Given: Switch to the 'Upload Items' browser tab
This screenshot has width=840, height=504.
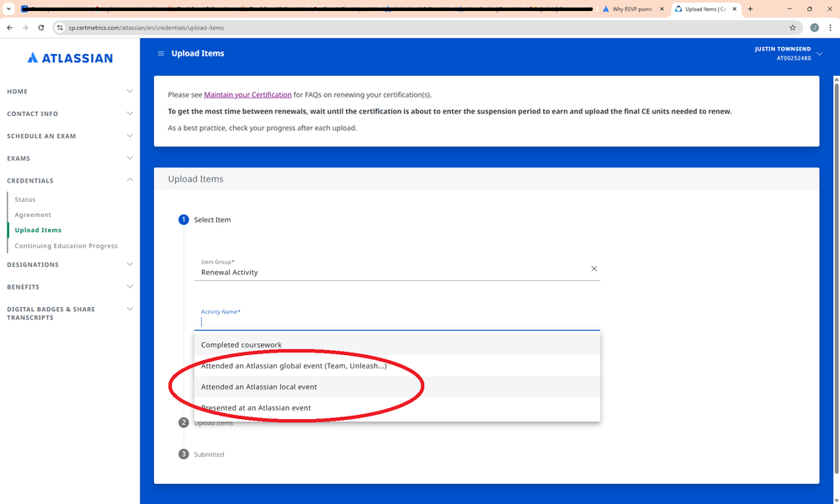Looking at the screenshot, I should click(705, 9).
